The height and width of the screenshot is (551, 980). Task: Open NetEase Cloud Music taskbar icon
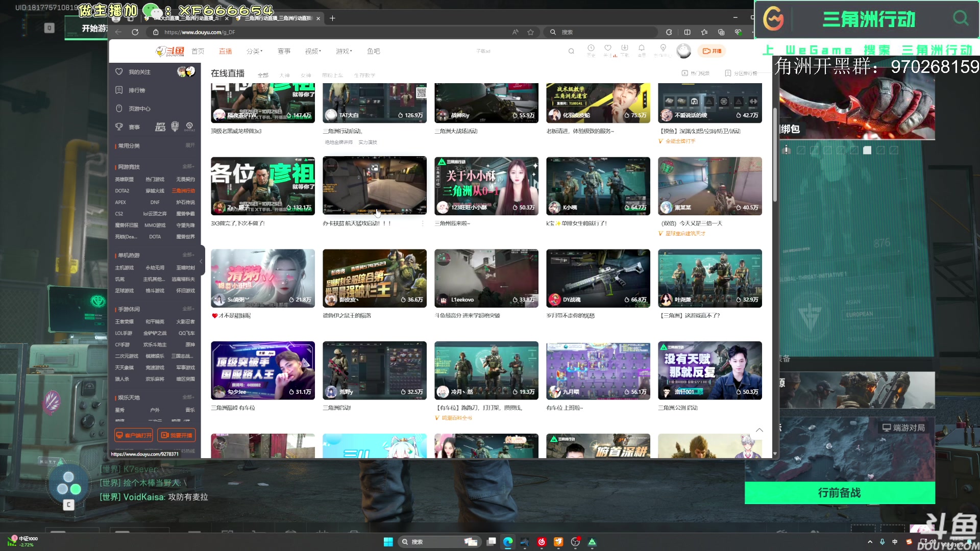point(542,542)
